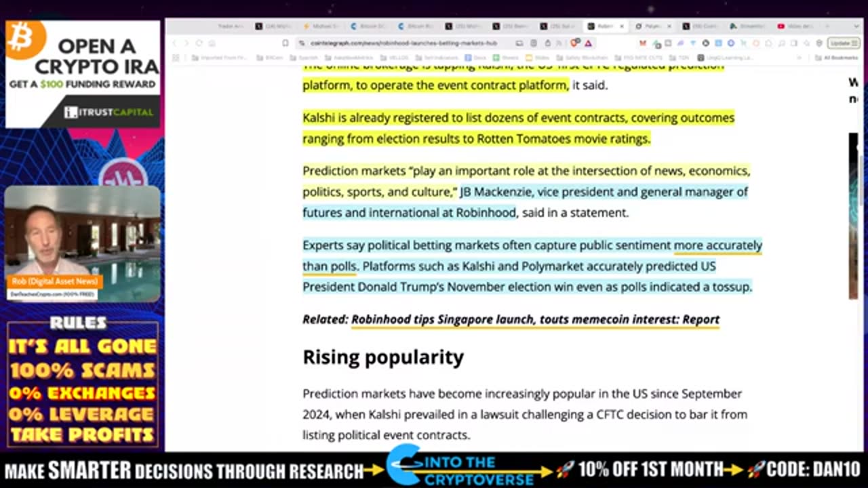Open the Slides bookmark

tap(537, 58)
